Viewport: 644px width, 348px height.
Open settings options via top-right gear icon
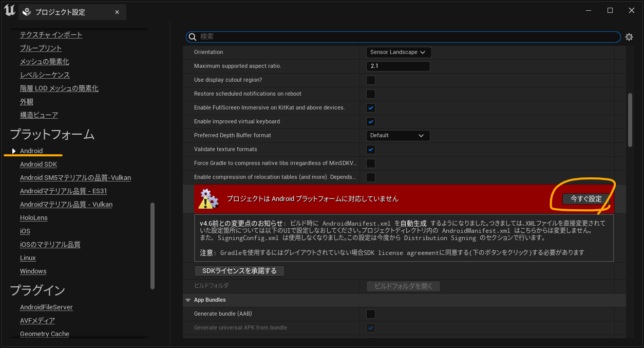(x=630, y=36)
